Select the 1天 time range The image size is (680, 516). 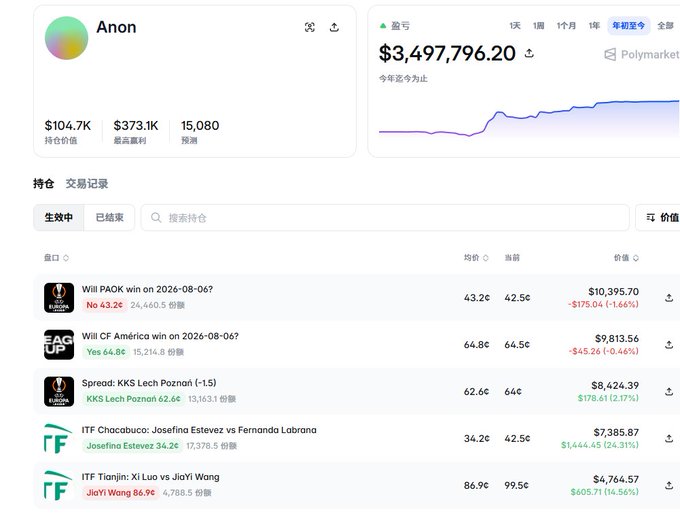tap(515, 26)
